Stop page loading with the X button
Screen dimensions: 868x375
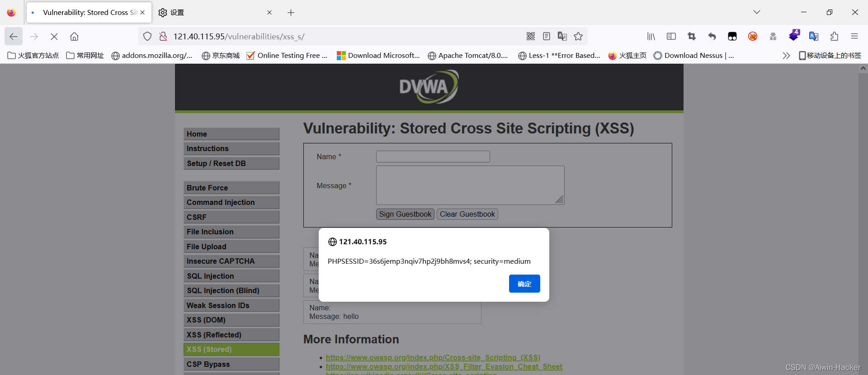coord(54,37)
